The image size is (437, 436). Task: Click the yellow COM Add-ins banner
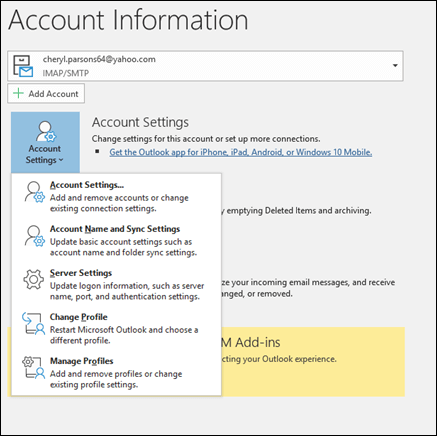tap(313, 362)
